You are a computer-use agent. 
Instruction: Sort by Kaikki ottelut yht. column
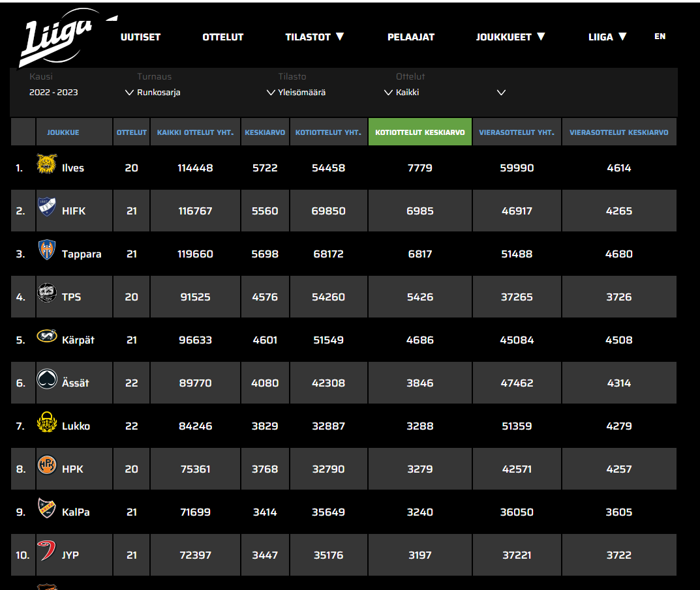(x=195, y=132)
